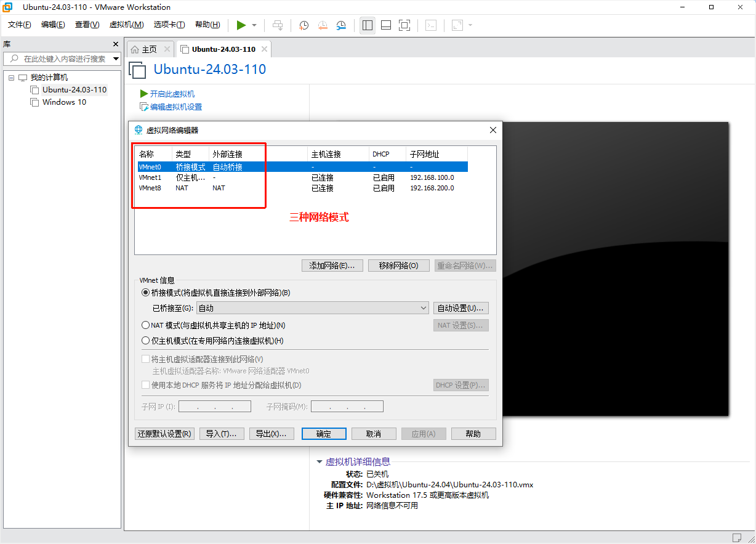Collapse the 虚拟机详细信息 section

click(x=320, y=461)
